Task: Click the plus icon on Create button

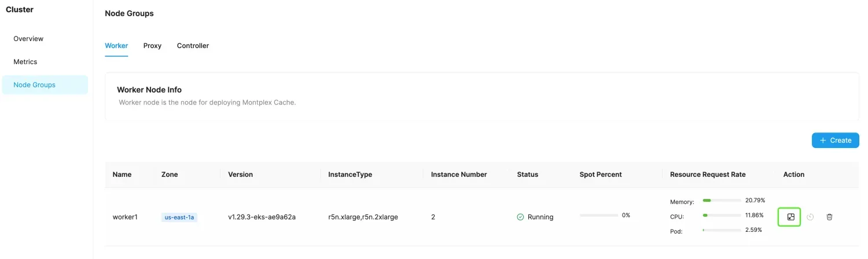Action: [x=823, y=140]
